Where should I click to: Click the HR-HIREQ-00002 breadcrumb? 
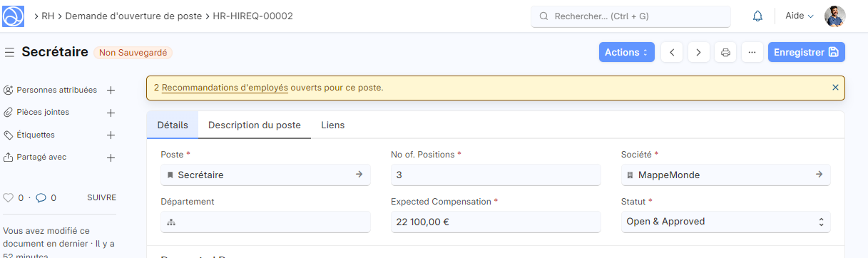click(x=253, y=16)
